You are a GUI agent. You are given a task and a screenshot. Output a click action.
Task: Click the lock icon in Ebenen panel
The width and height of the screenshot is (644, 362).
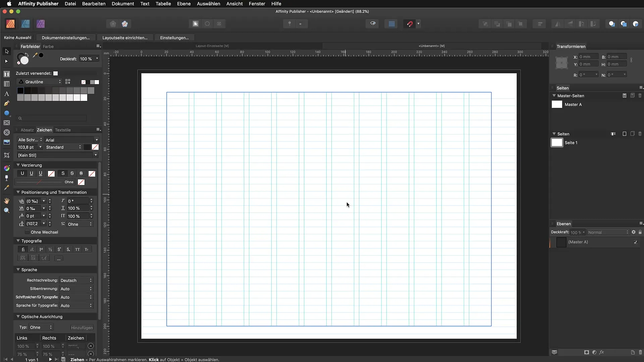pyautogui.click(x=640, y=232)
